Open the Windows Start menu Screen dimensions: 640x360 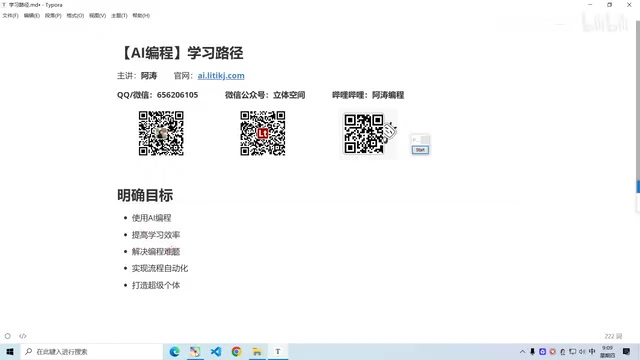click(x=10, y=351)
